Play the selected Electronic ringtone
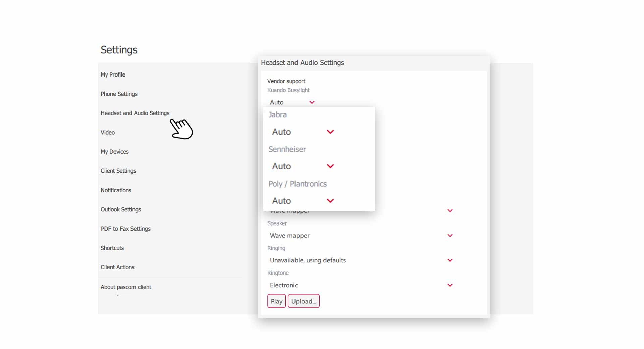This screenshot has height=349, width=644. coord(276,301)
